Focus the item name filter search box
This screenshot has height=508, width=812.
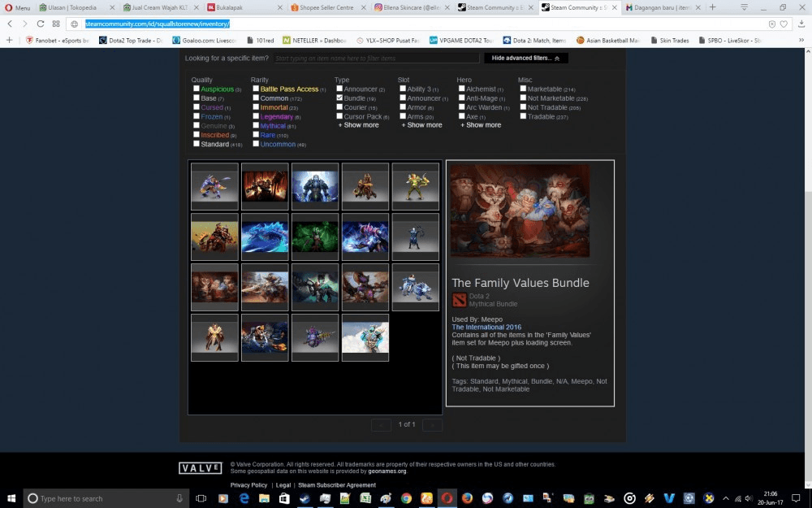(377, 58)
